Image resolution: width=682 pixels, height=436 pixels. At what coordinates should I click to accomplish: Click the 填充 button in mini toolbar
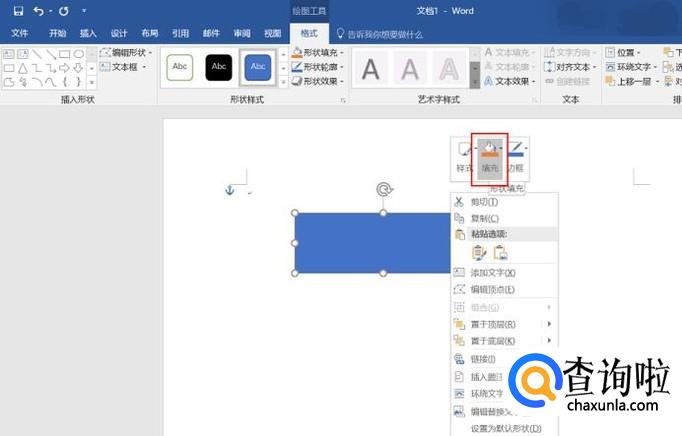[x=490, y=158]
